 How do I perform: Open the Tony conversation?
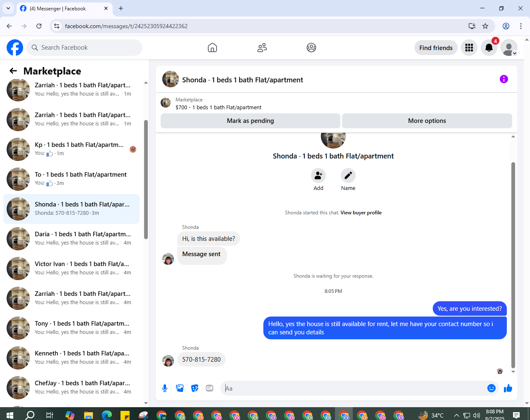click(x=71, y=328)
